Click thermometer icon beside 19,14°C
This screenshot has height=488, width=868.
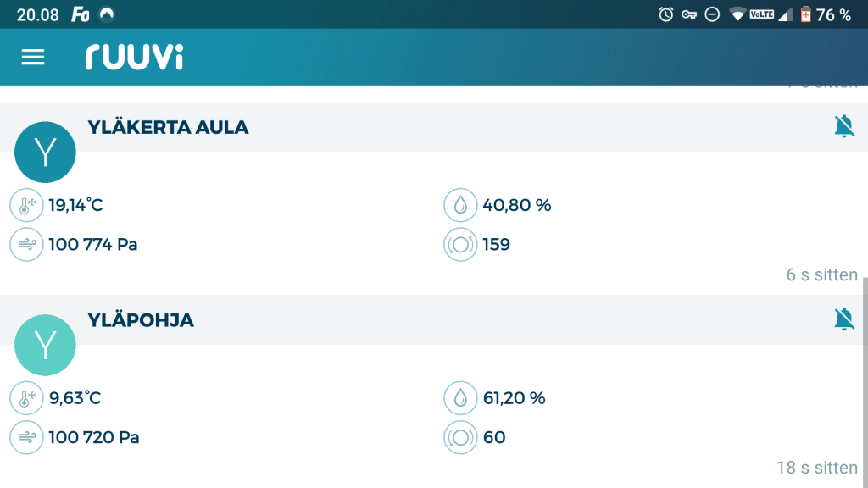coord(26,205)
